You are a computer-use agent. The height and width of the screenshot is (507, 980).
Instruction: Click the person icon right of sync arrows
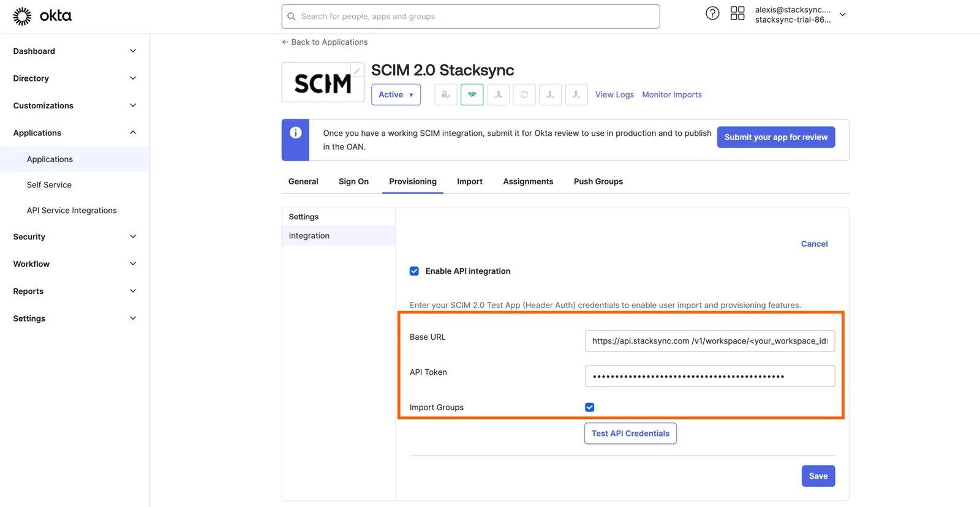point(550,94)
